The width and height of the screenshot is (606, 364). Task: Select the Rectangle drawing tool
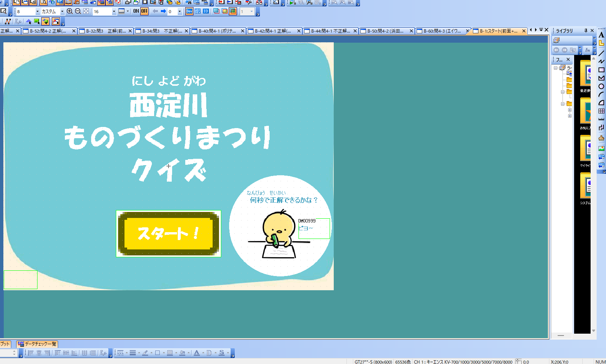[601, 70]
